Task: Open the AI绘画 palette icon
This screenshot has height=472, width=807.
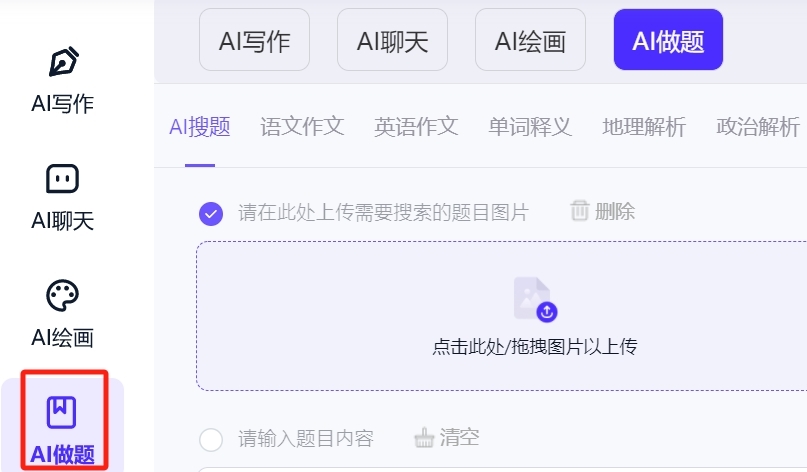Action: [x=62, y=295]
